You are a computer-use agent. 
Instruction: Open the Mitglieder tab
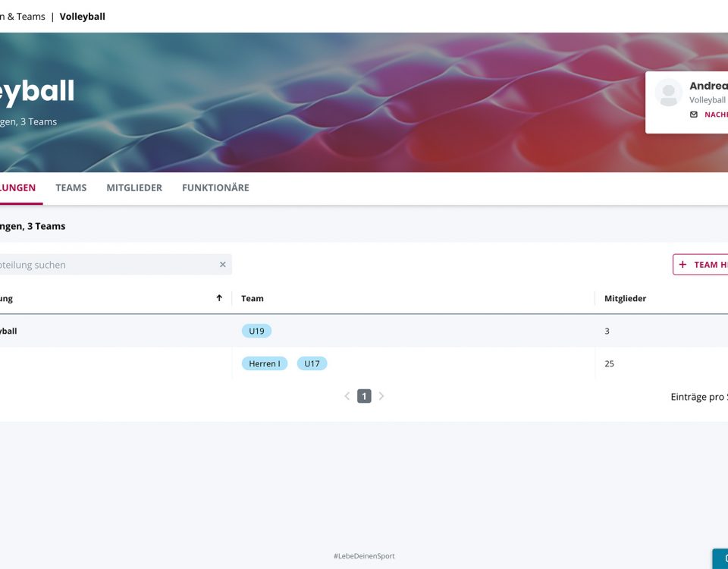(134, 188)
